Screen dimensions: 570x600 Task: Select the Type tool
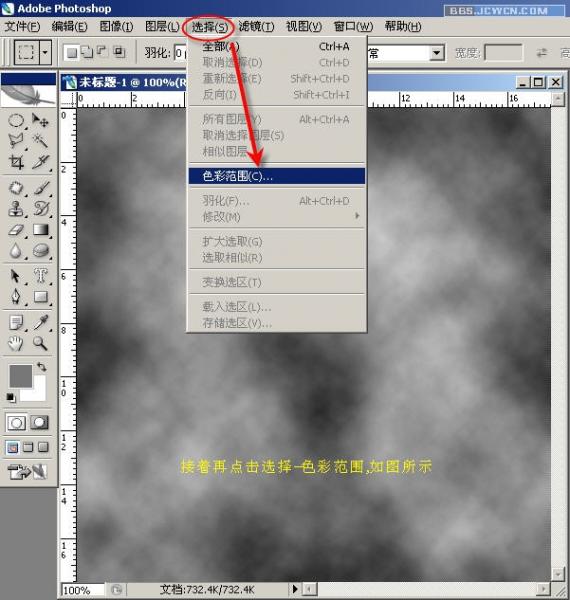41,276
